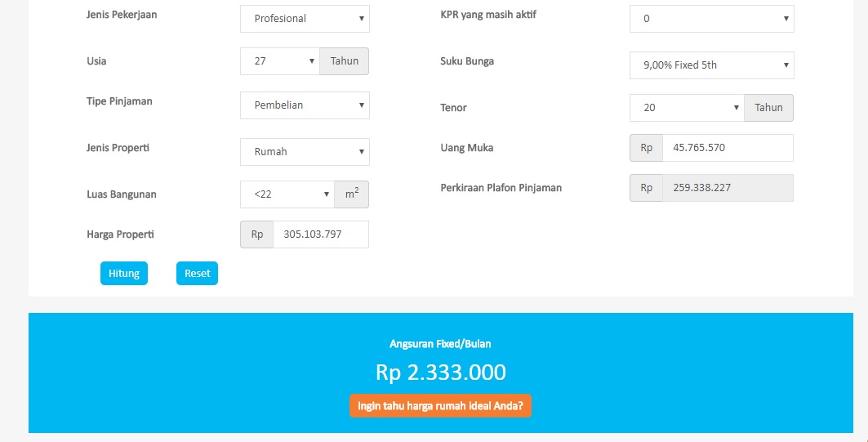Open the Tenor years dropdown

click(x=687, y=108)
